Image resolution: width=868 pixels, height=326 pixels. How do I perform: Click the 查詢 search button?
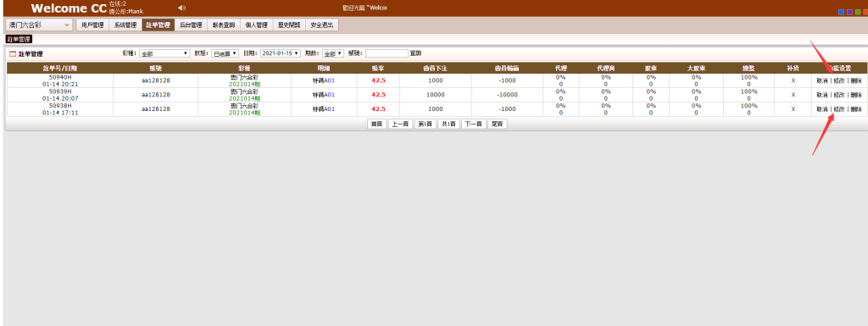(x=415, y=53)
